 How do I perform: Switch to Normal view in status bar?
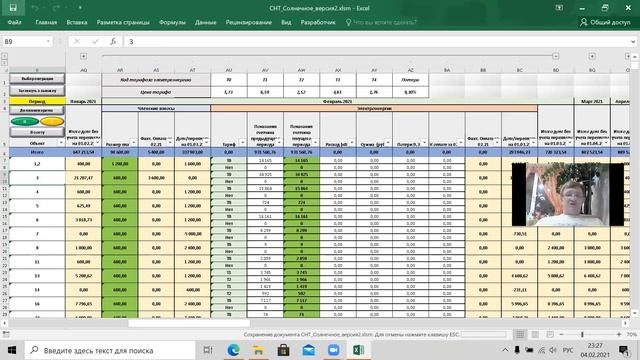click(520, 335)
